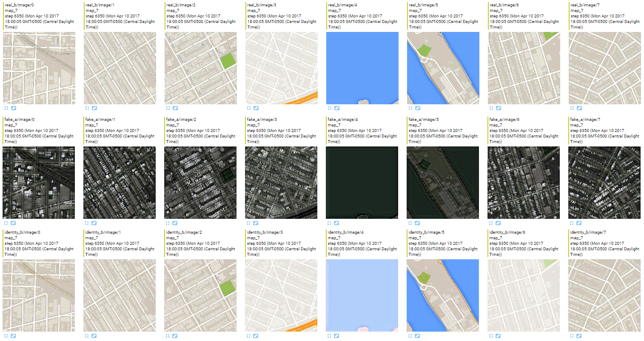Click the real_b/image/3 title text
Screen dimensions: 644x341
[x=262, y=5]
